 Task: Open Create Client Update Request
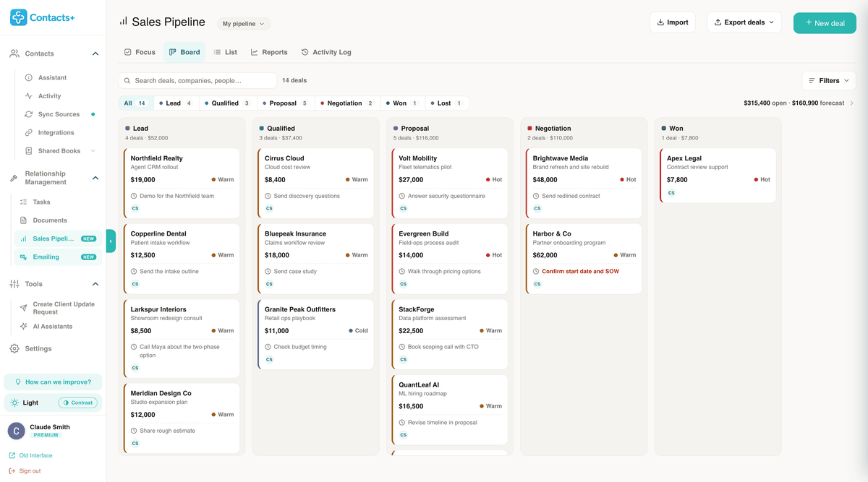[x=64, y=308]
